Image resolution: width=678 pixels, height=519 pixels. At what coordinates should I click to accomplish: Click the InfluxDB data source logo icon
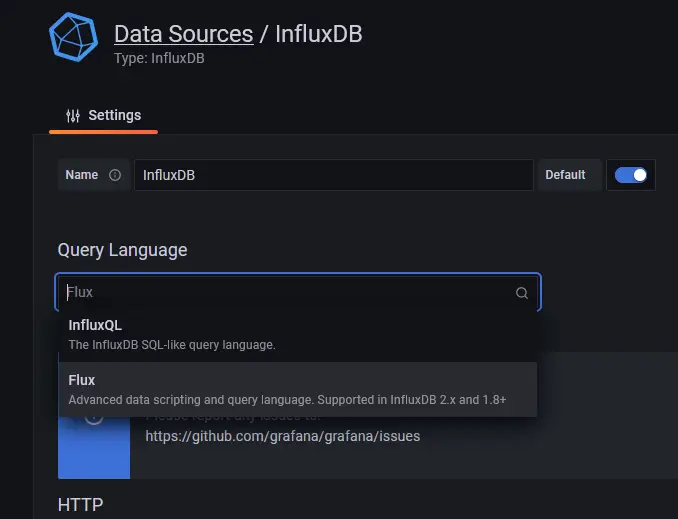coord(74,37)
